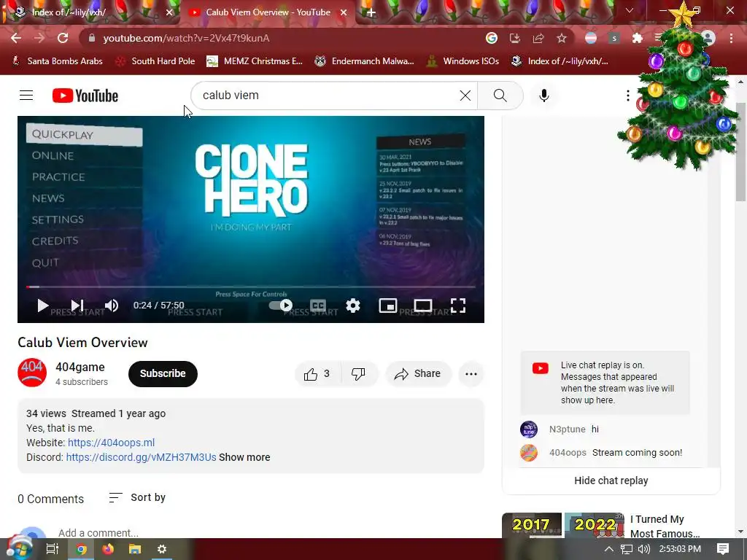The width and height of the screenshot is (747, 560).
Task: Open the Discord invite link
Action: 141,457
